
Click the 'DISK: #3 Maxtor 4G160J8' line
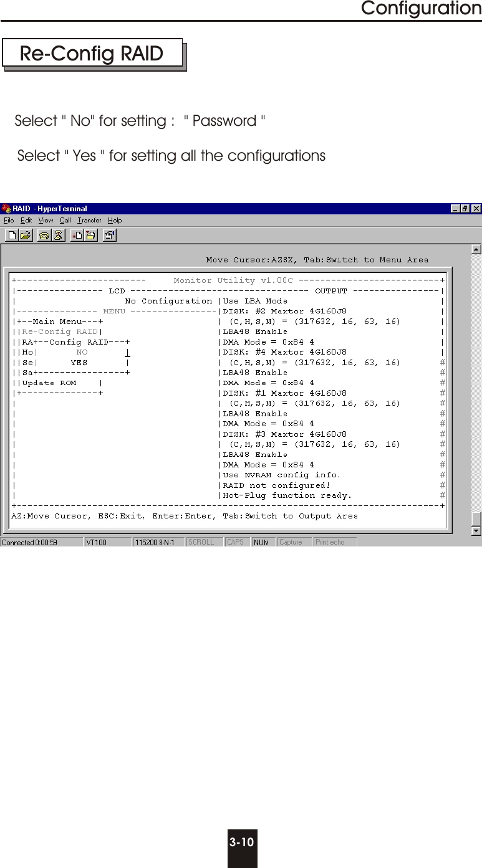285,434
